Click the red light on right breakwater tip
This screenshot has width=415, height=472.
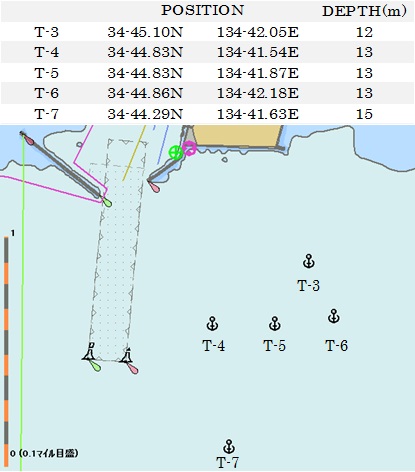coord(154,186)
